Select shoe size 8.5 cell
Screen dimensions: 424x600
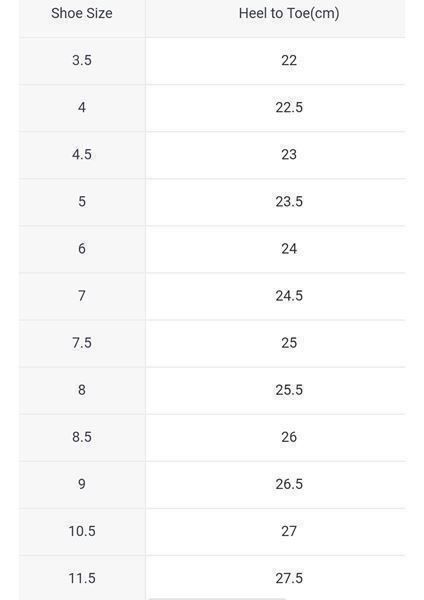click(82, 437)
